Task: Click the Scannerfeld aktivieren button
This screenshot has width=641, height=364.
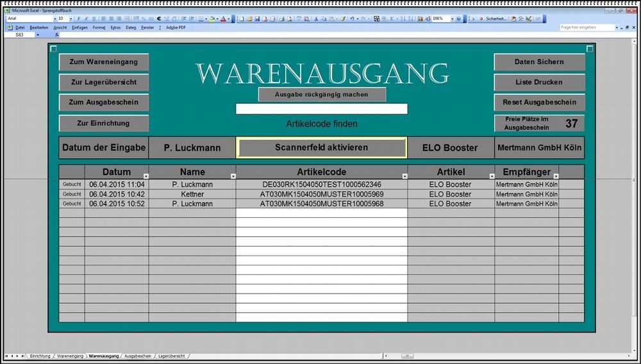Action: 321,147
